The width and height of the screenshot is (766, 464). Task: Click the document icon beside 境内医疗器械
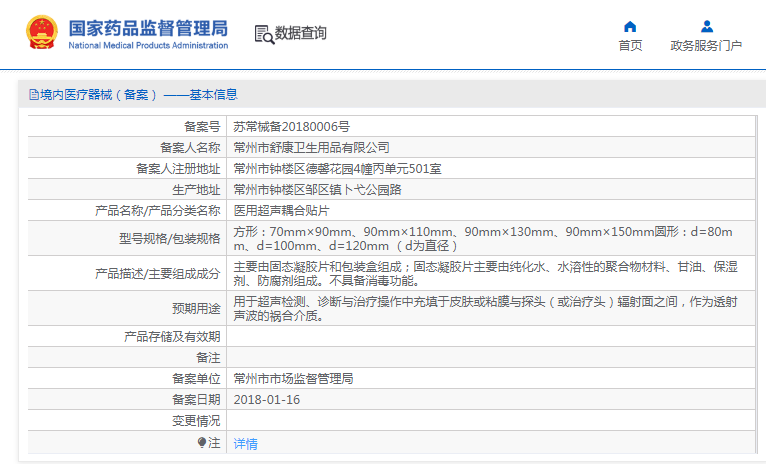click(34, 95)
